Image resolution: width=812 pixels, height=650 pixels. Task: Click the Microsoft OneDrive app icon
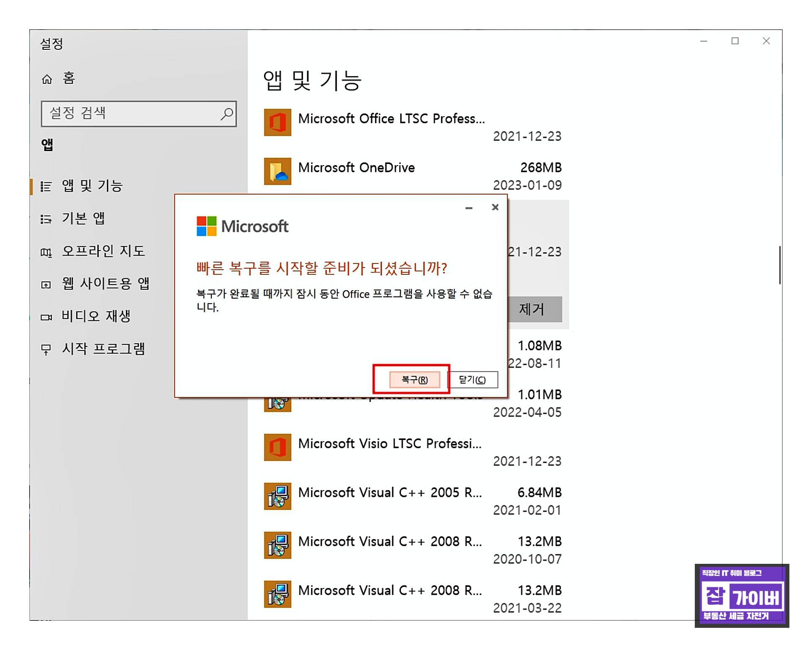pyautogui.click(x=278, y=171)
